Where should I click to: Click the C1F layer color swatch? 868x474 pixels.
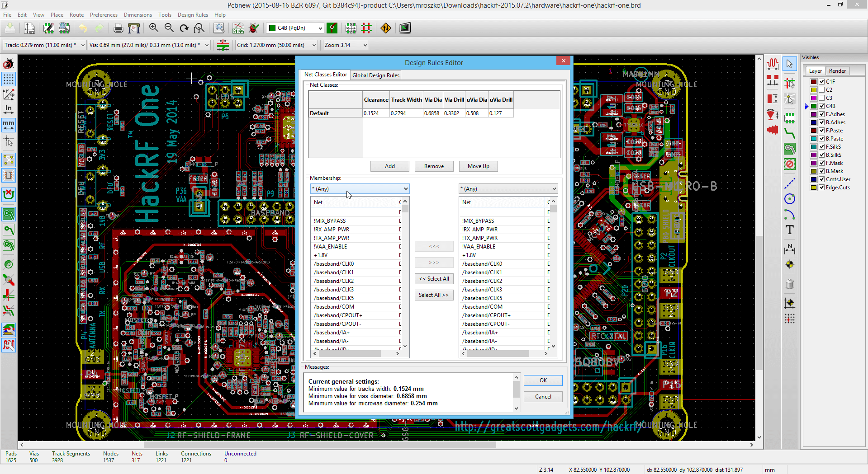click(814, 82)
